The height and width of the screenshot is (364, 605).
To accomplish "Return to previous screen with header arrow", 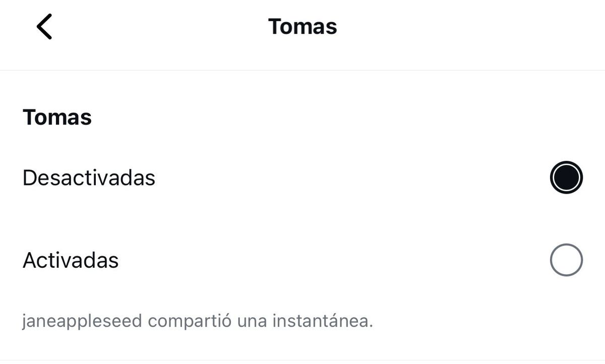I will [x=44, y=26].
